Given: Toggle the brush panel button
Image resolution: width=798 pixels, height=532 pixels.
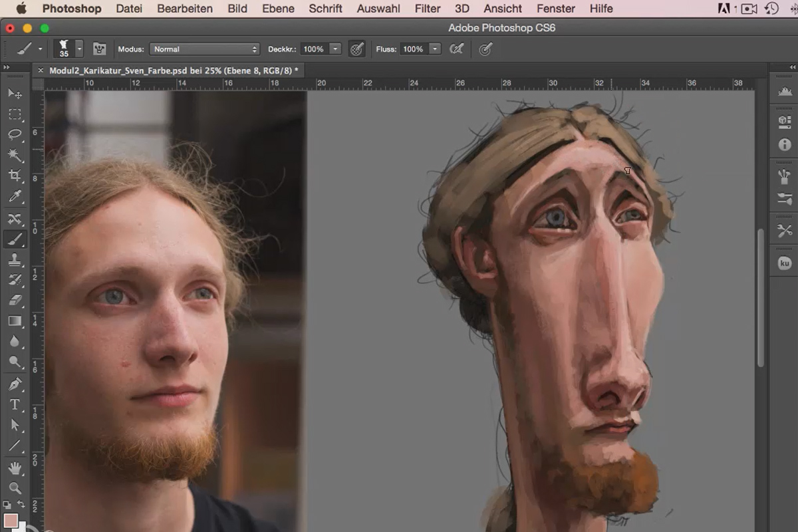Looking at the screenshot, I should [99, 49].
